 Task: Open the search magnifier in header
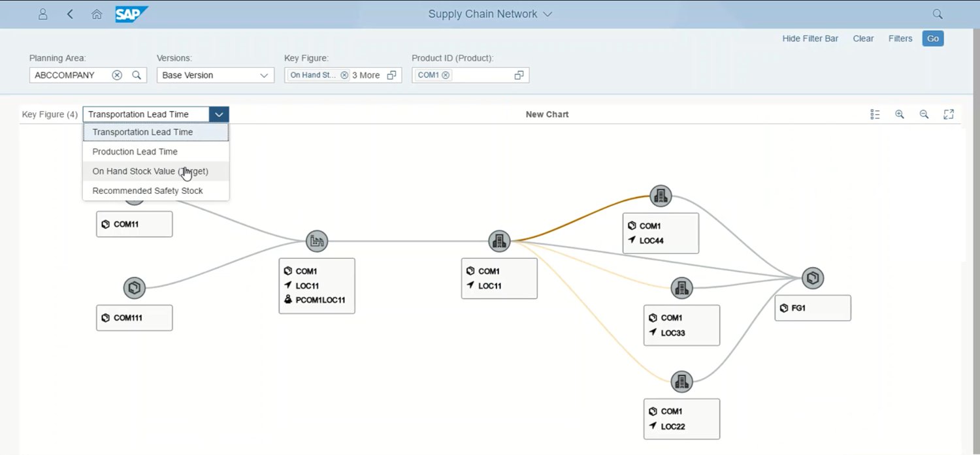tap(938, 14)
